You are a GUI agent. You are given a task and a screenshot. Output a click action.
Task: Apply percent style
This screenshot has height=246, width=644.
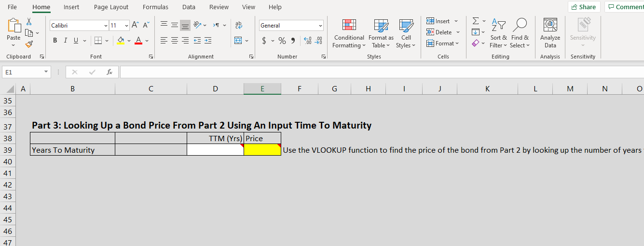[282, 41]
